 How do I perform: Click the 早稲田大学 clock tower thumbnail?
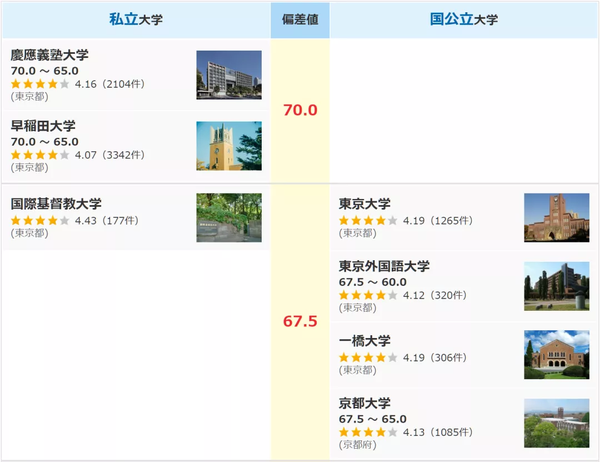(229, 146)
